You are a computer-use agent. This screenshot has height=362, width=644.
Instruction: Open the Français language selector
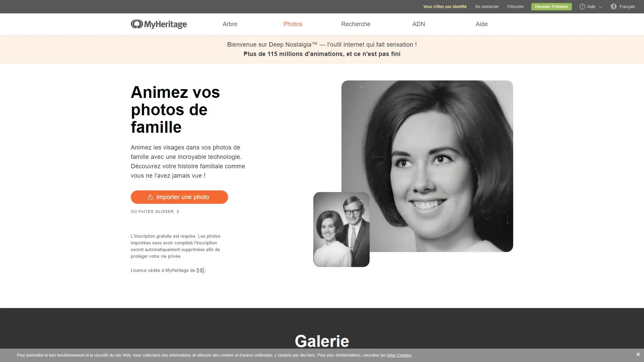(x=627, y=7)
